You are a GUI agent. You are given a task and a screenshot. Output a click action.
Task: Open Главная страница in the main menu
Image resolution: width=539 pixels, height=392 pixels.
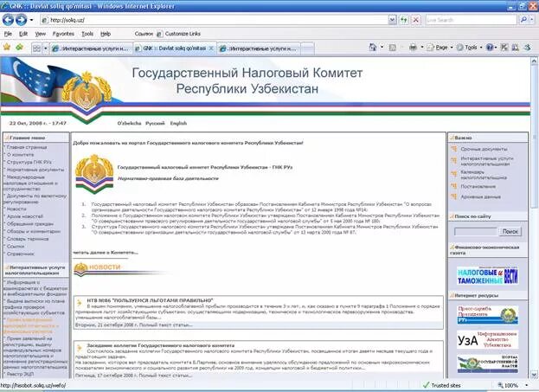(x=27, y=147)
